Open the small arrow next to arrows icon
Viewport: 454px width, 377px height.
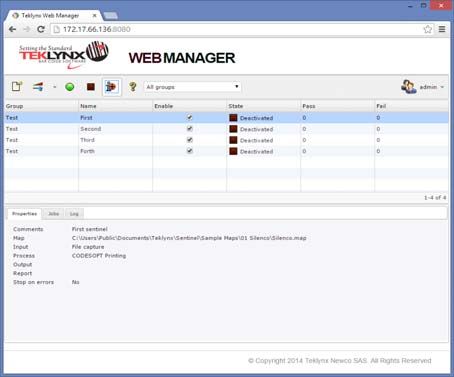[54, 87]
